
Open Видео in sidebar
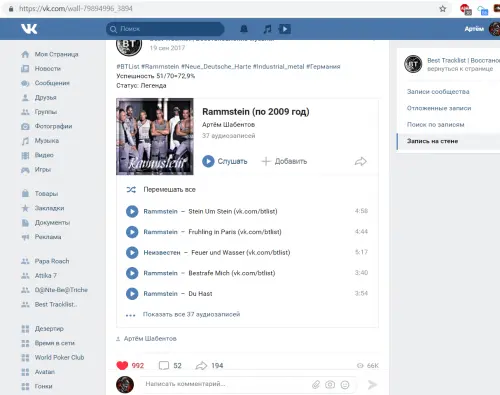(x=37, y=155)
